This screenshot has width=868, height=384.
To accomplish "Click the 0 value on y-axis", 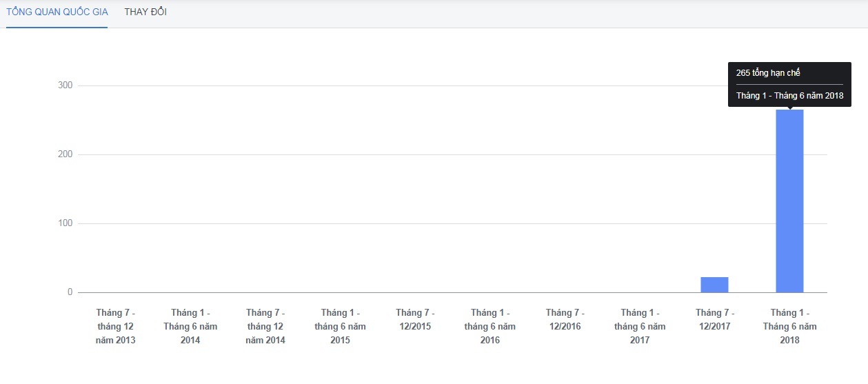I will tap(70, 292).
